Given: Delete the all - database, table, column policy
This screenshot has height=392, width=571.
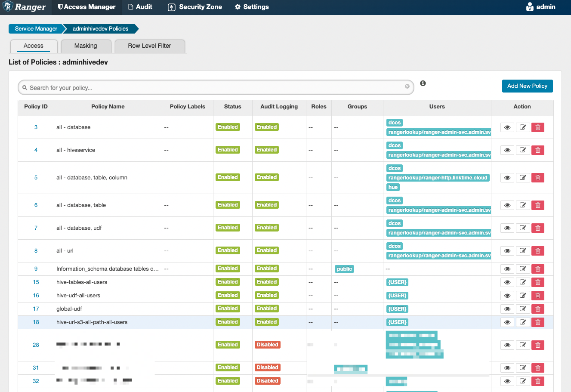Looking at the screenshot, I should click(x=538, y=178).
